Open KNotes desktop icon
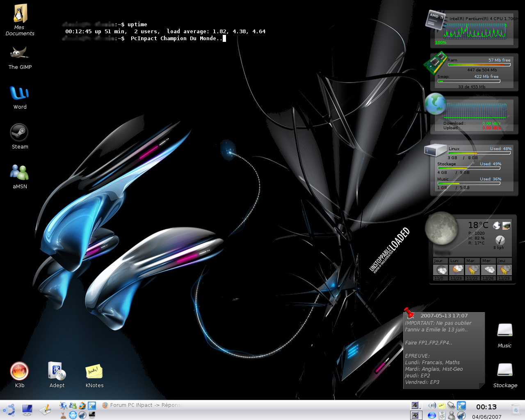Screen dimensions: 525x420 pos(94,372)
